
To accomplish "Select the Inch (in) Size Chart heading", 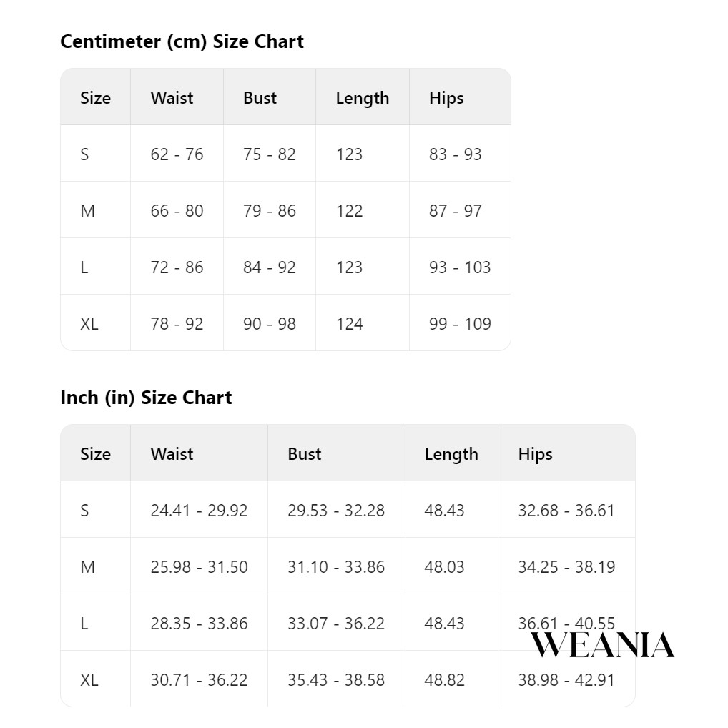I will click(x=146, y=398).
